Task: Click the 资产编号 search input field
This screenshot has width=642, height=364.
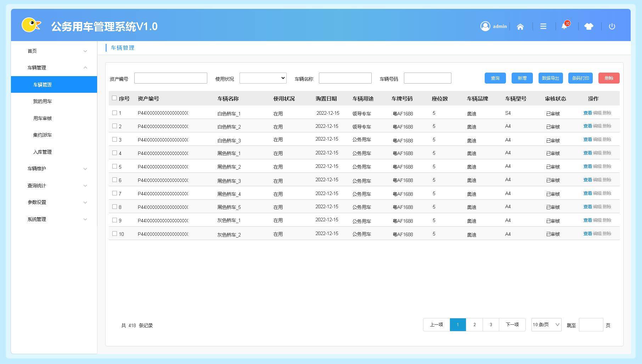Action: coord(170,78)
